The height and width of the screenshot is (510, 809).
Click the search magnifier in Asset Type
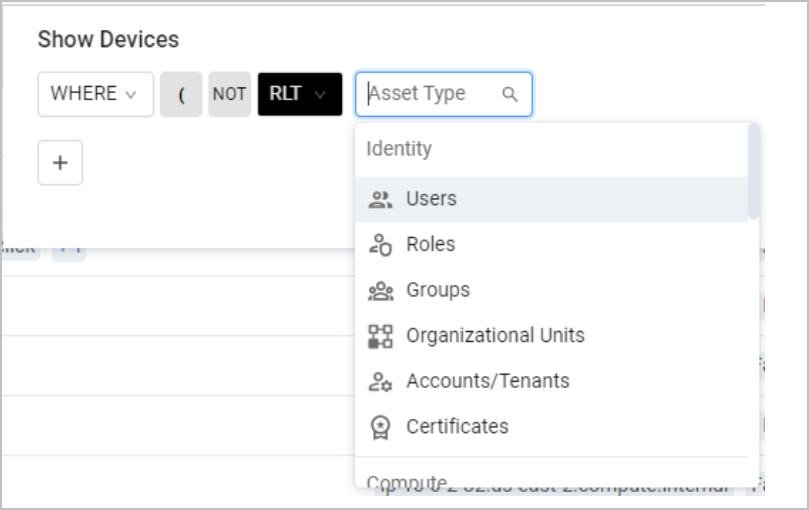point(510,94)
